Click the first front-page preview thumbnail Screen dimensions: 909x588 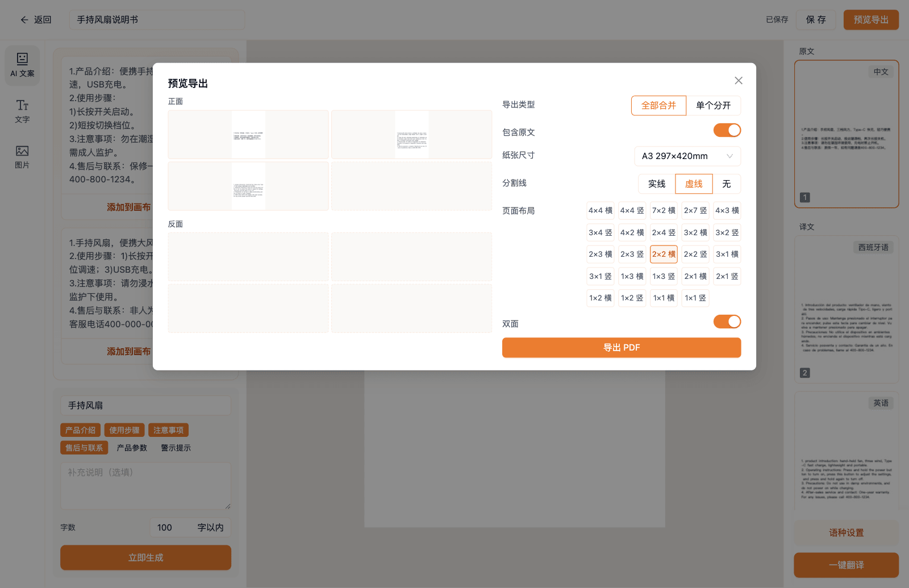click(248, 135)
